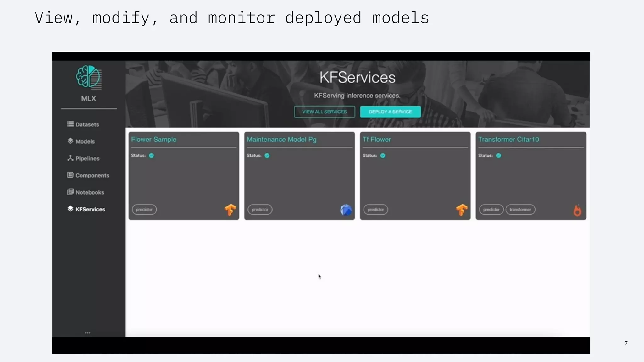
Task: Click predictor tag on Maintenance Model Pg
Action: 260,210
